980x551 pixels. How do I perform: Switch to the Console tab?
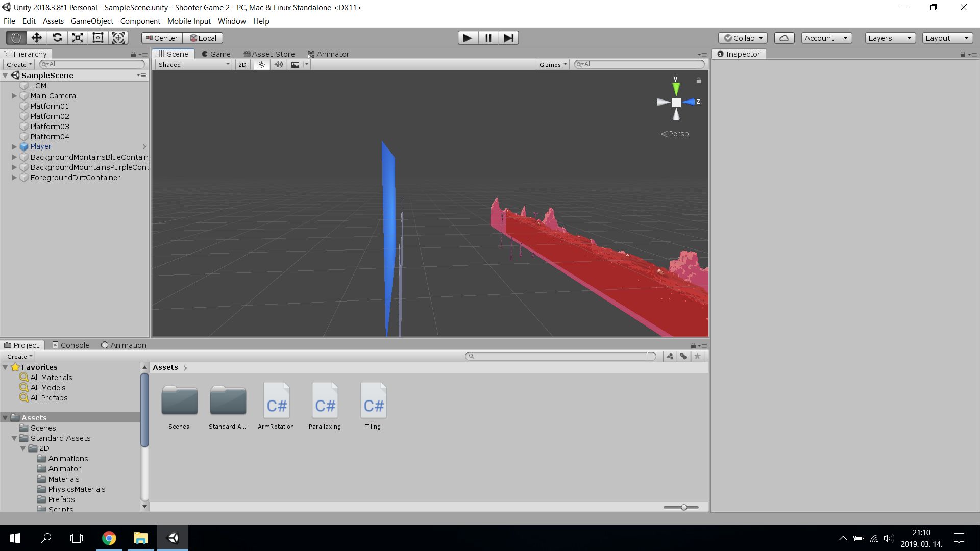pos(70,345)
